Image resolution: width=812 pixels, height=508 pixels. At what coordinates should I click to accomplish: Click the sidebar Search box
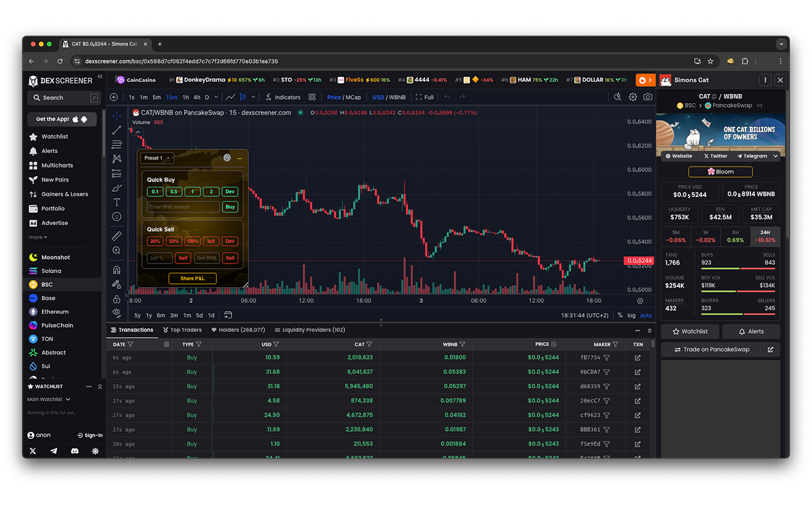[63, 98]
